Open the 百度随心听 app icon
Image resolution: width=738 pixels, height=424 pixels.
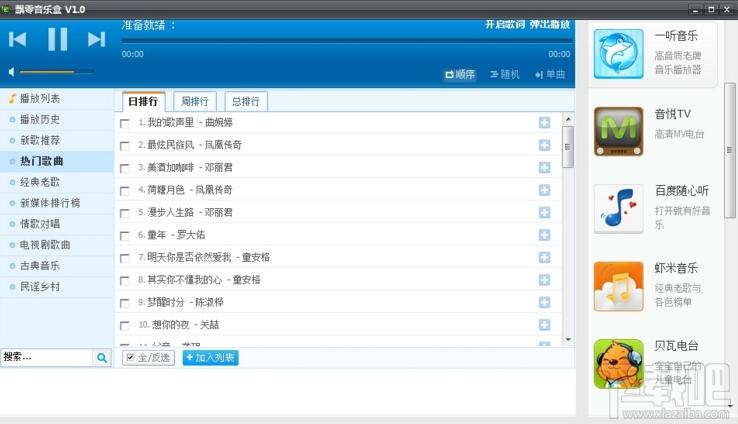(618, 209)
